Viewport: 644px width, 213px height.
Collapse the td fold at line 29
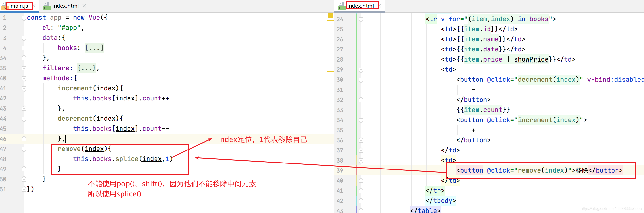(x=361, y=70)
